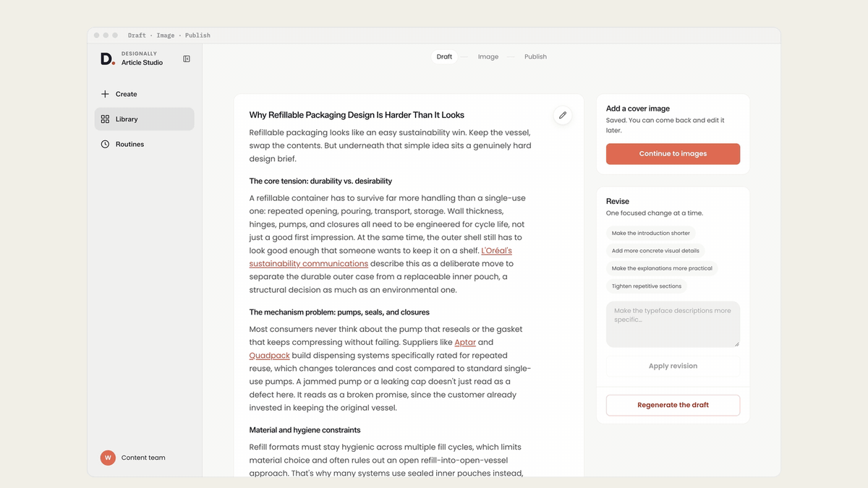Click Regenerate the draft

pyautogui.click(x=673, y=405)
